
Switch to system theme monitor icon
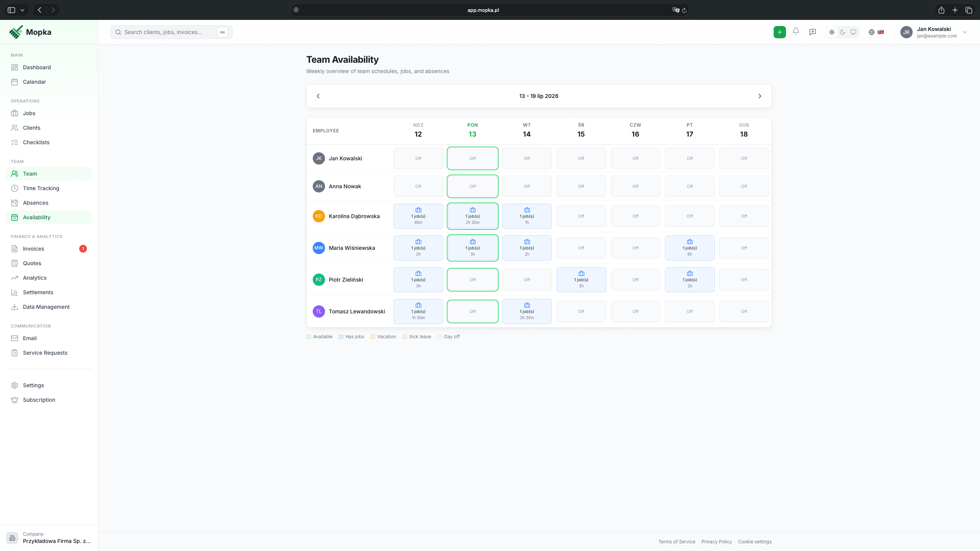tap(853, 32)
